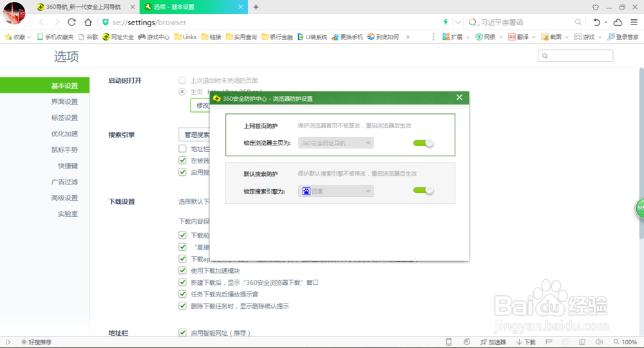Toggle the homepage protection lock switch
Viewport: 644px width, 348px height.
pyautogui.click(x=424, y=143)
